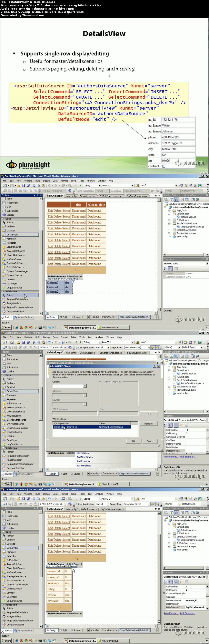Viewport: 209px width, 644px height.
Task: Click Start Debugging arrow in review_id frame
Action: [x=80, y=499]
